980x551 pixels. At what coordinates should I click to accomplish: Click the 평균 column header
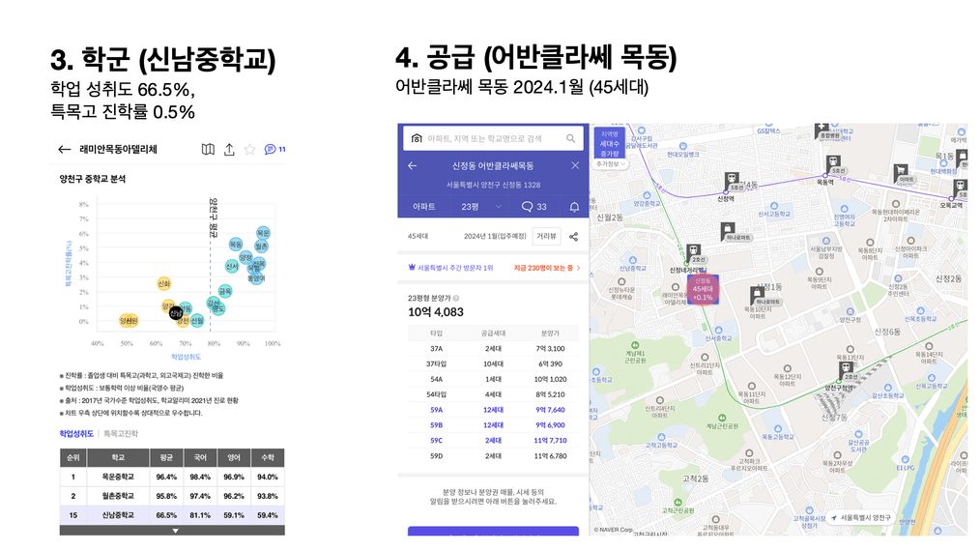tap(166, 458)
